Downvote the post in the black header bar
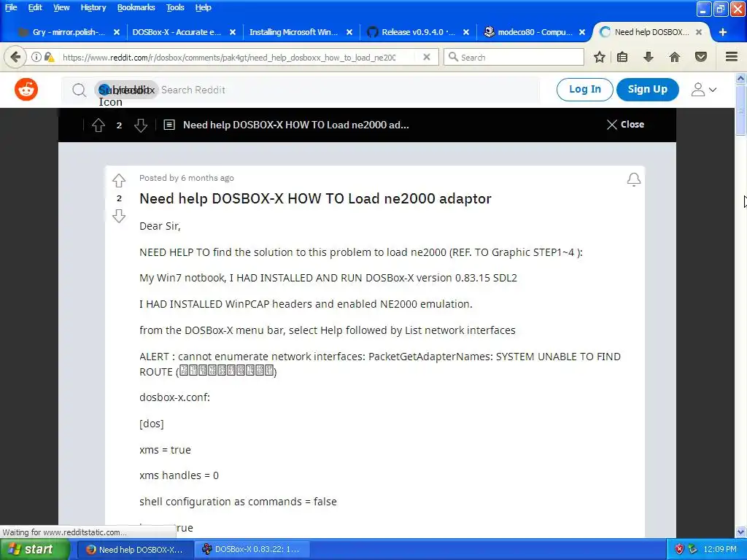This screenshot has width=747, height=560. click(141, 125)
